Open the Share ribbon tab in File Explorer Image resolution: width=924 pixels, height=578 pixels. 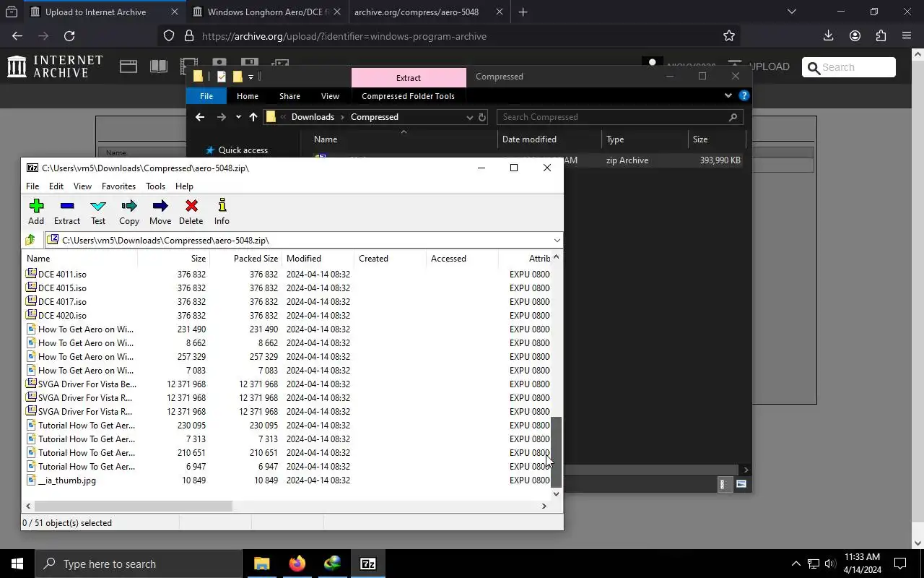(289, 96)
